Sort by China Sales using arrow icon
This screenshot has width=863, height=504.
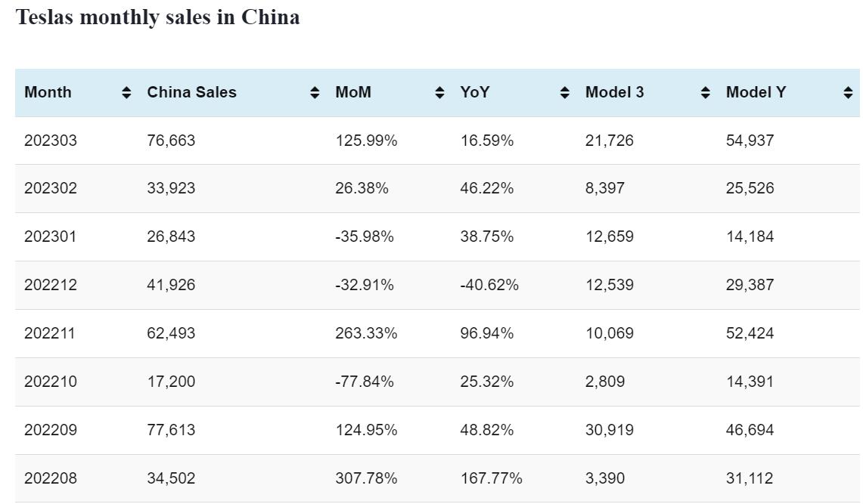click(315, 93)
